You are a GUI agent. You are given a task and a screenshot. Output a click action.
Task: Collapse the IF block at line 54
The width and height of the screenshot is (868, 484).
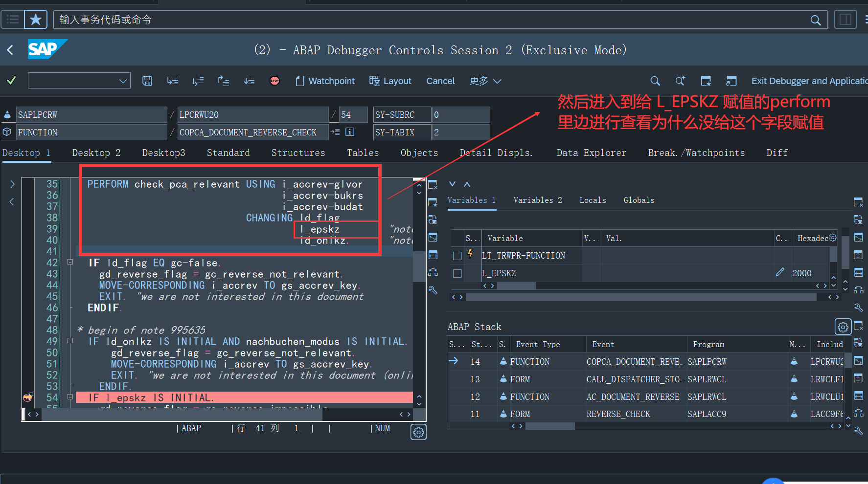70,397
